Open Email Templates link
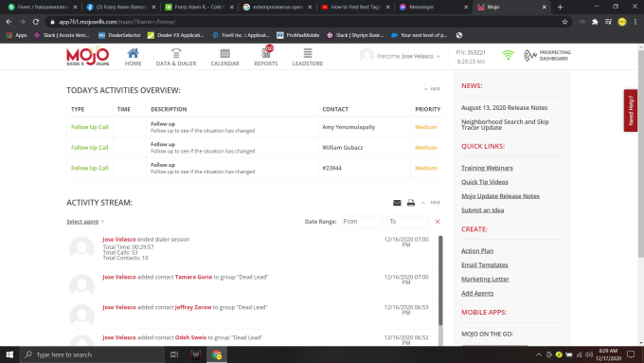644x363 pixels. (484, 264)
